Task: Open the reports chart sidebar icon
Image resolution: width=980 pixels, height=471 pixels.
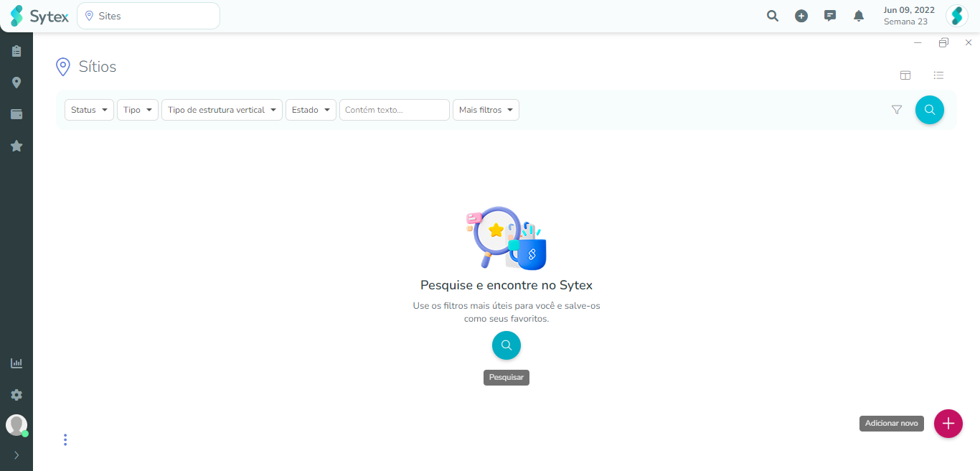Action: point(17,363)
